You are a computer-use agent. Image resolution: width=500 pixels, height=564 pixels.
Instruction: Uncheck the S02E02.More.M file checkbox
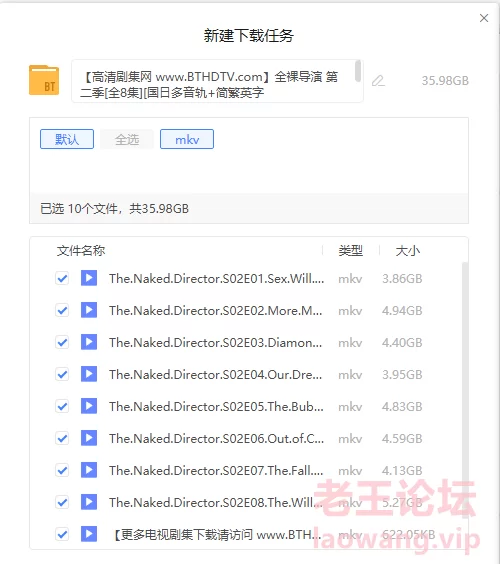coord(62,310)
